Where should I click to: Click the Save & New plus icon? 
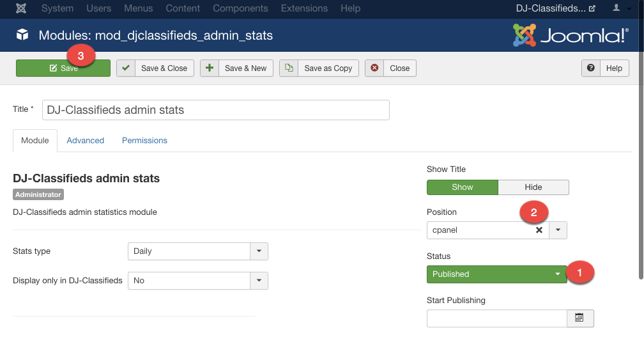(x=210, y=68)
